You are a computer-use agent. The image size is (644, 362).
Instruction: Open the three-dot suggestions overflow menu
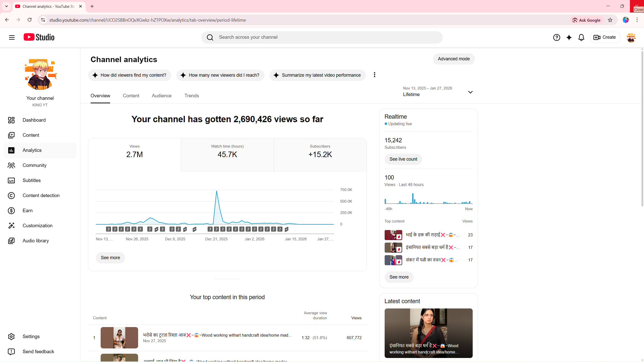coord(374,75)
